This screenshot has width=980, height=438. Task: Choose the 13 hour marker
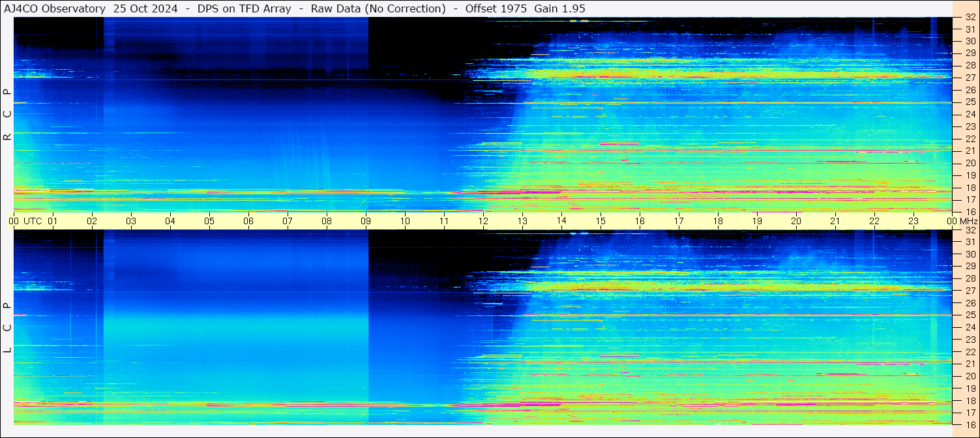point(522,221)
